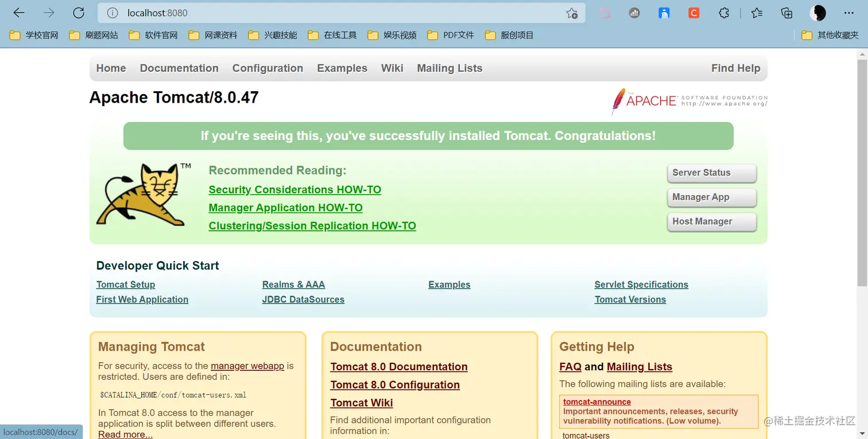This screenshot has height=439, width=868.
Task: Open the First Web Application link
Action: click(x=142, y=300)
